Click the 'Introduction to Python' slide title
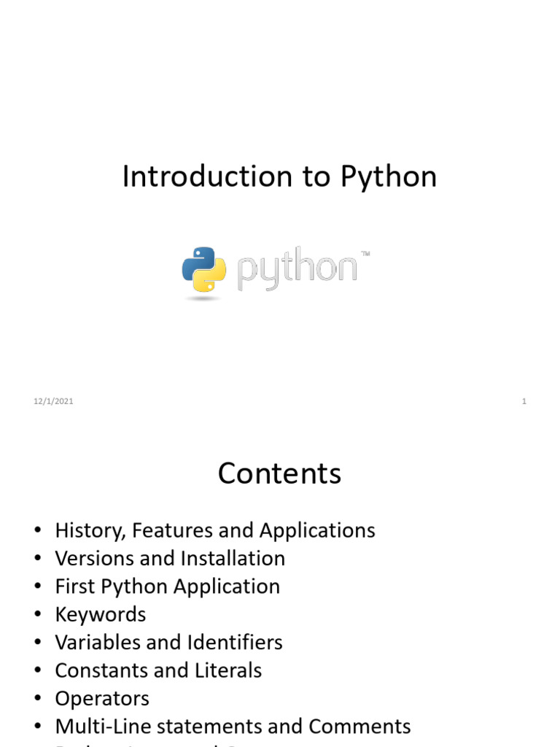The image size is (560, 747). pos(279,177)
